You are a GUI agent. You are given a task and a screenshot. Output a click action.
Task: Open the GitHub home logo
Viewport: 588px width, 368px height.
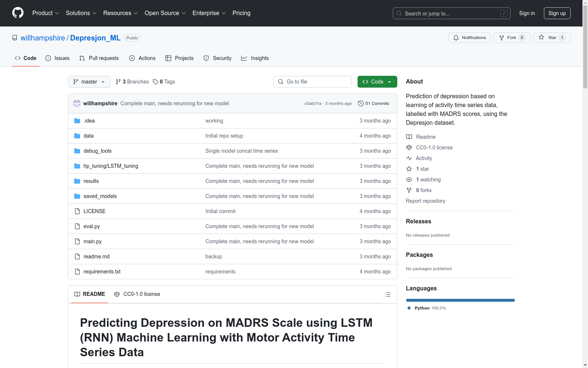(x=18, y=13)
